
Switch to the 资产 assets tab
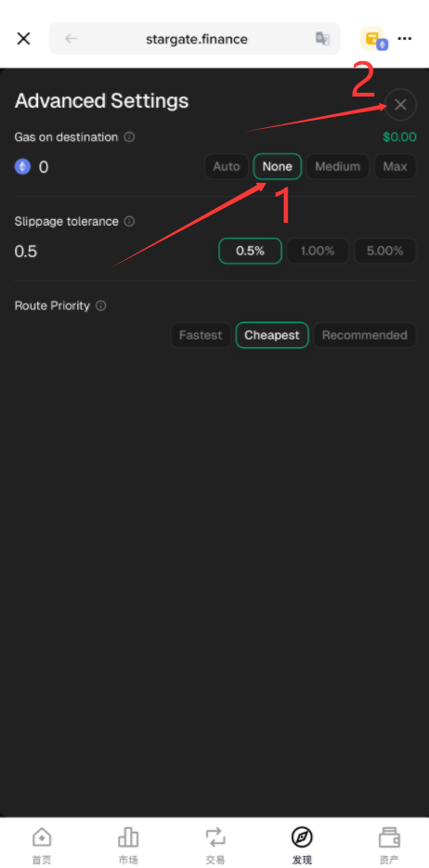point(389,846)
